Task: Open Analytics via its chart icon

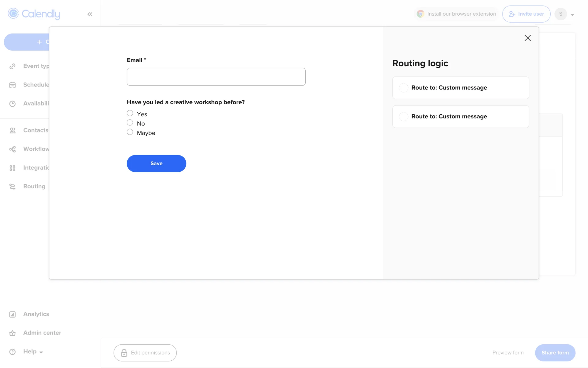Action: 12,314
